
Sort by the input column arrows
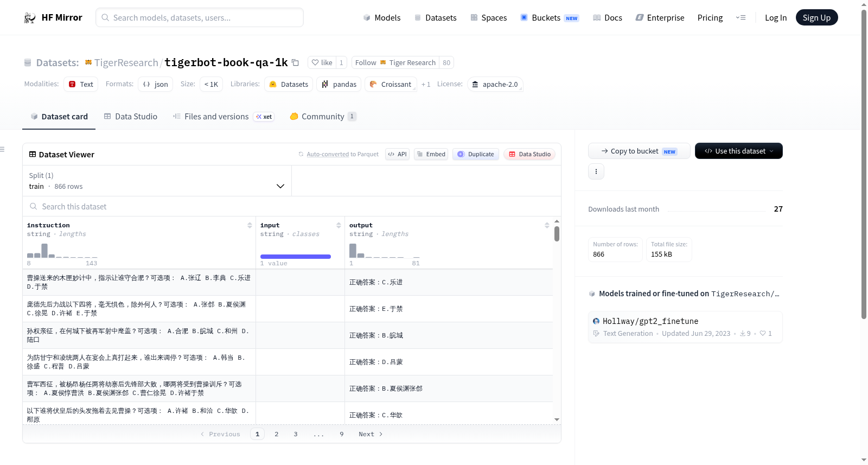click(x=339, y=225)
